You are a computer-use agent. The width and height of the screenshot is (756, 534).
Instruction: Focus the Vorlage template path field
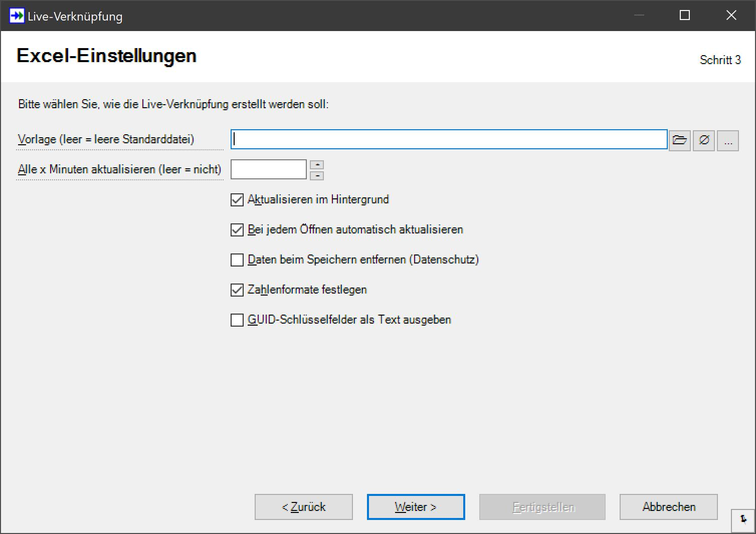[449, 139]
